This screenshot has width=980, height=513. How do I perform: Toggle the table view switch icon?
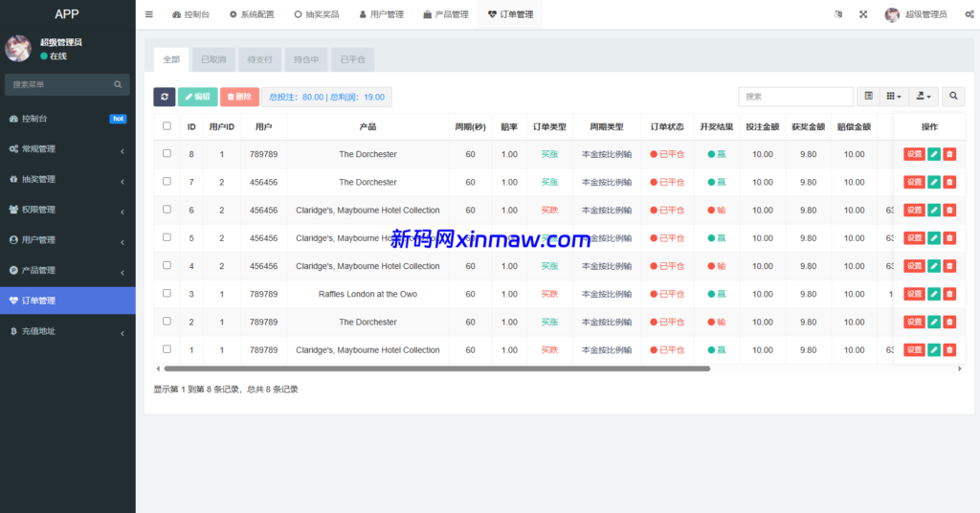coord(868,97)
